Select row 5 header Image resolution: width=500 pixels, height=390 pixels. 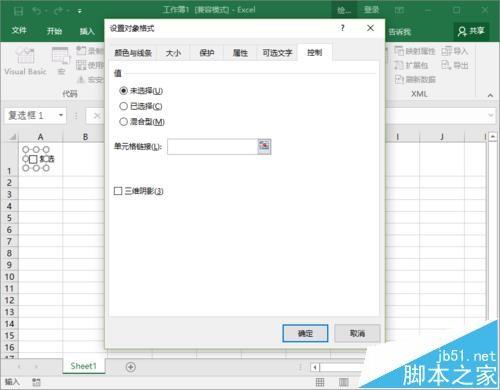point(9,218)
